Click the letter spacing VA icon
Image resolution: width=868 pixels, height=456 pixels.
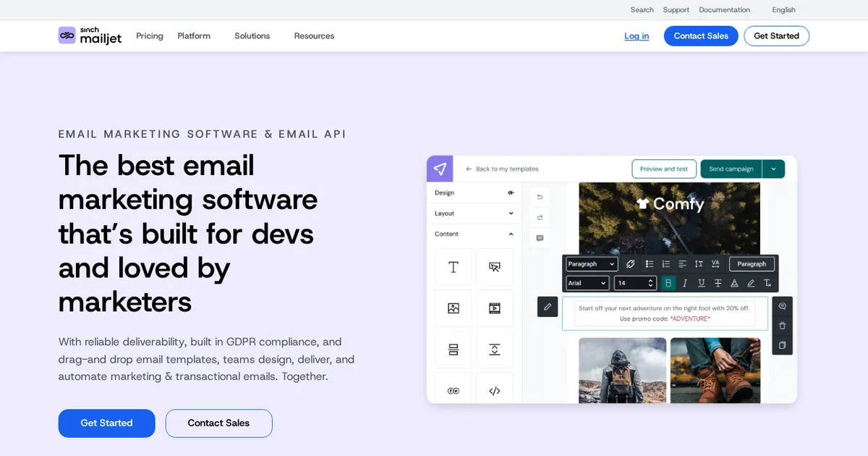click(715, 264)
